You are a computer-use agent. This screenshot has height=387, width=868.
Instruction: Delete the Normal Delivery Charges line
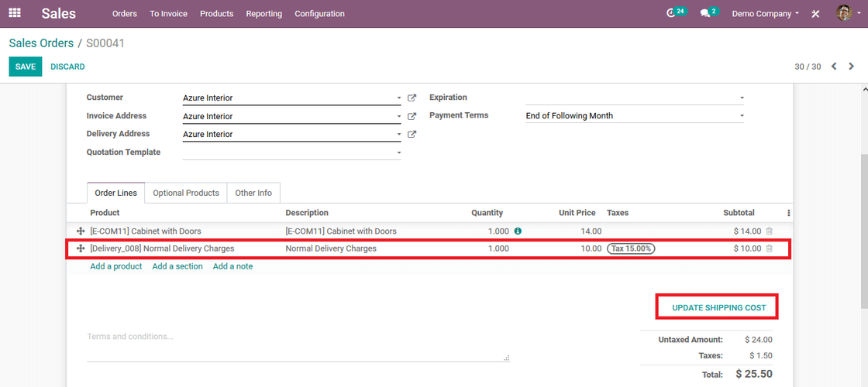pyautogui.click(x=769, y=248)
